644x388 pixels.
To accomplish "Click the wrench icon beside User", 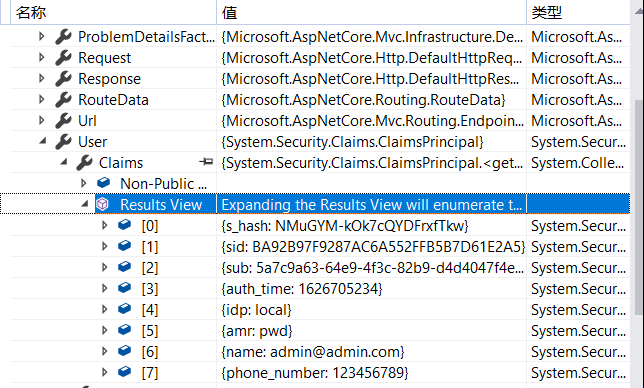I will click(x=63, y=142).
